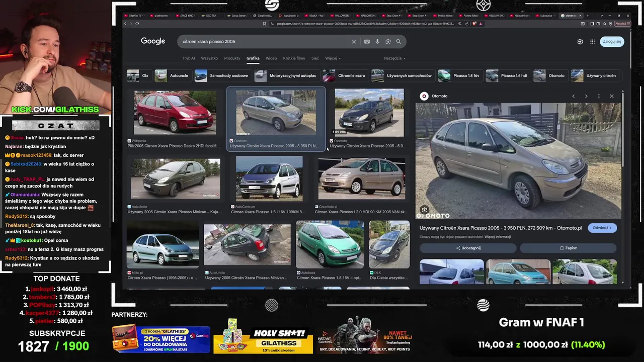Open the Moto.pl Picasso (1998-2006) thumbnail
Viewport: 644px width, 362px height.
(163, 245)
